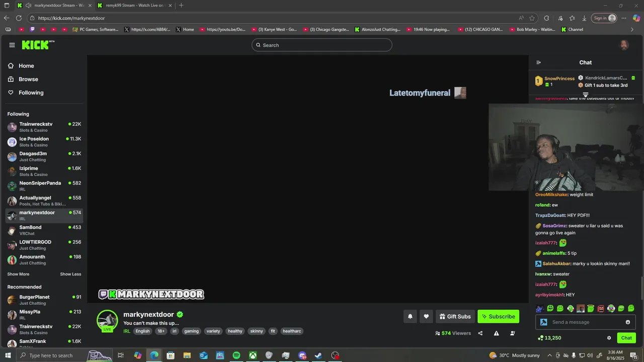Click the healtharc tag
Screen dimensions: 644x362
tap(292, 331)
